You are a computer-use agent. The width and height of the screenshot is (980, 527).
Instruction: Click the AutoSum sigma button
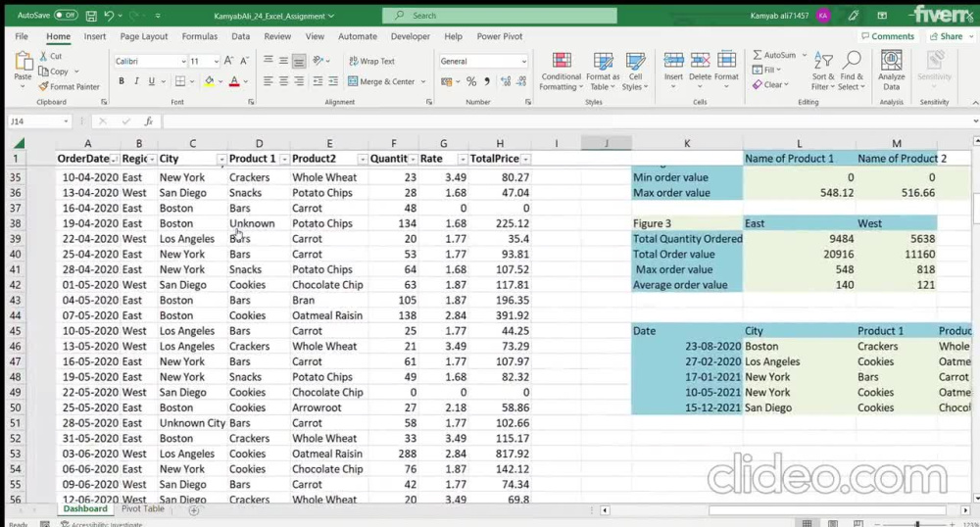(x=774, y=55)
